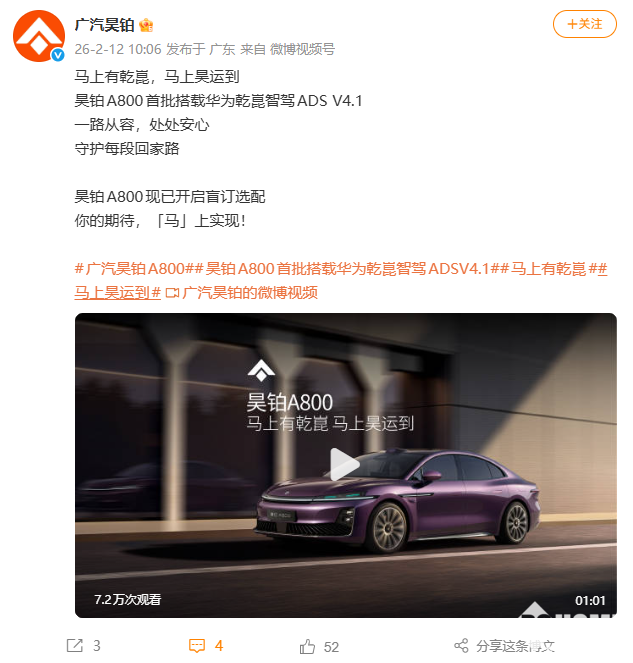Like the post via thumbs-up icon
633x663 pixels.
click(x=307, y=647)
